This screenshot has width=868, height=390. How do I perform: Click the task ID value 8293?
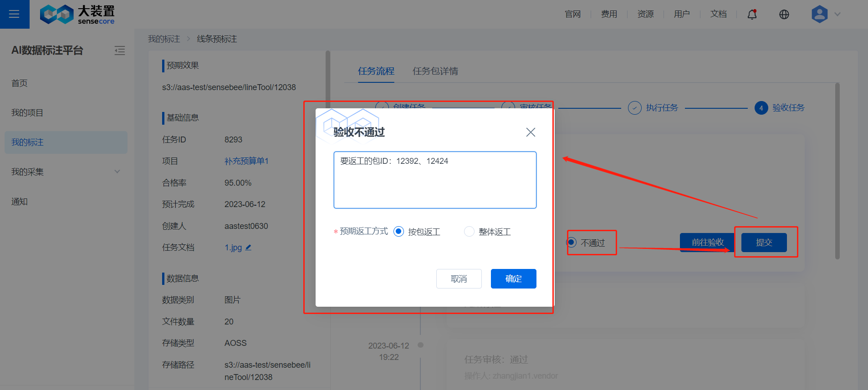[x=233, y=140]
